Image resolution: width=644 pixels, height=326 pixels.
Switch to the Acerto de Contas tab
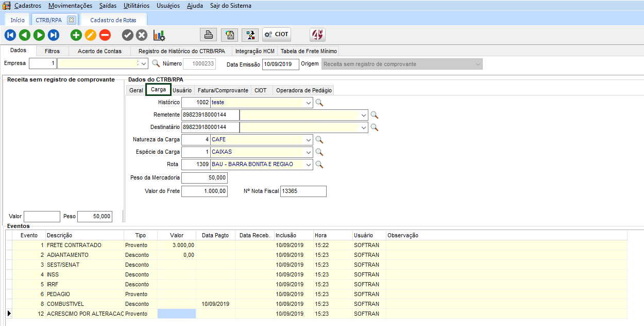coord(99,51)
